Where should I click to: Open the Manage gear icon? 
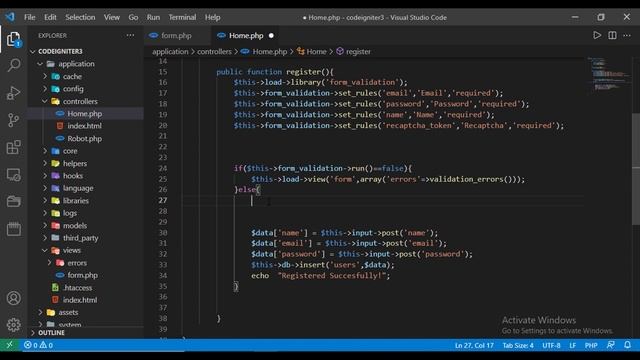click(x=13, y=325)
